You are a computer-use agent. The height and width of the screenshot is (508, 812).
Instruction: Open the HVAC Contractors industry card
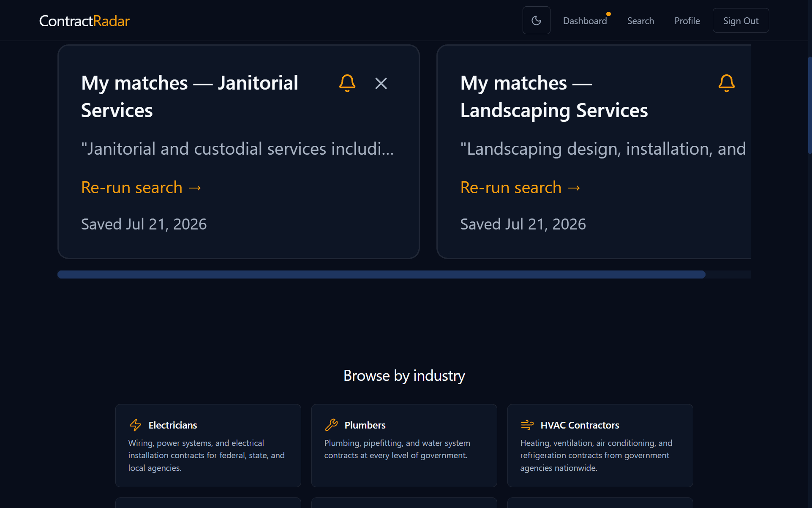click(x=600, y=445)
